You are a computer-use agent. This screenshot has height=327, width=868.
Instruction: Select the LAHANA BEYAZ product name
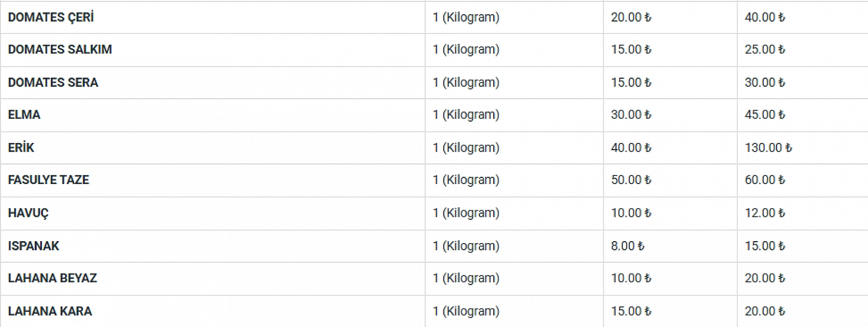pyautogui.click(x=52, y=278)
